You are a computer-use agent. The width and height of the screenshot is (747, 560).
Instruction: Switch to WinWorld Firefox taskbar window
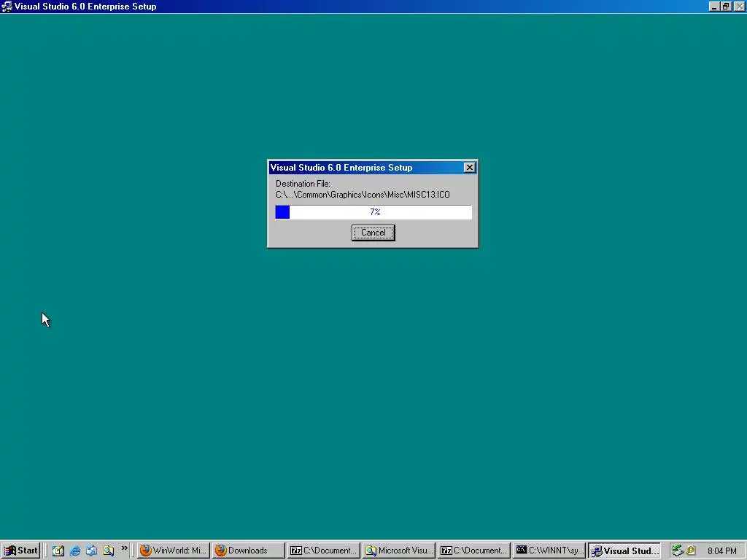click(174, 551)
